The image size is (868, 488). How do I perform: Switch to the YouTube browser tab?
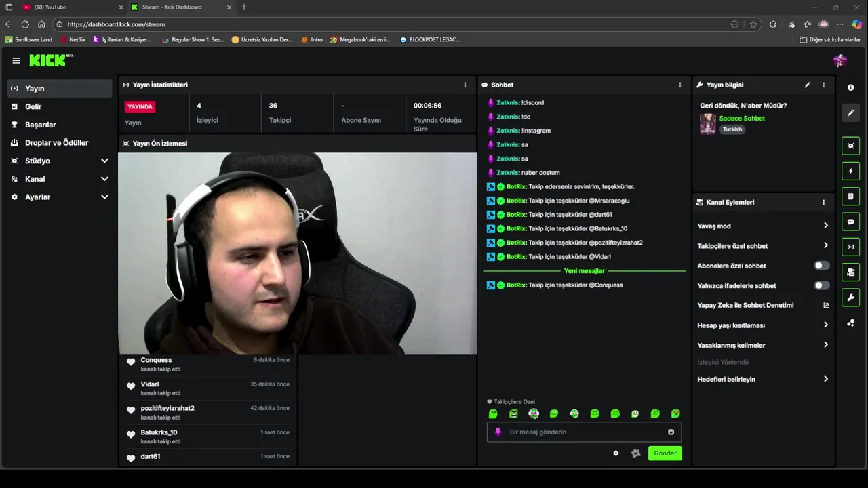pos(72,7)
